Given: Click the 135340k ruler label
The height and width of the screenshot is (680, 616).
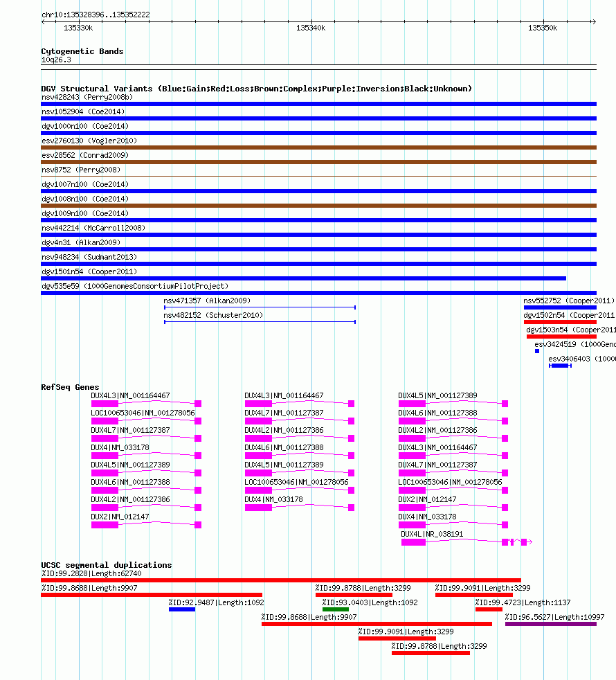Looking at the screenshot, I should [311, 28].
